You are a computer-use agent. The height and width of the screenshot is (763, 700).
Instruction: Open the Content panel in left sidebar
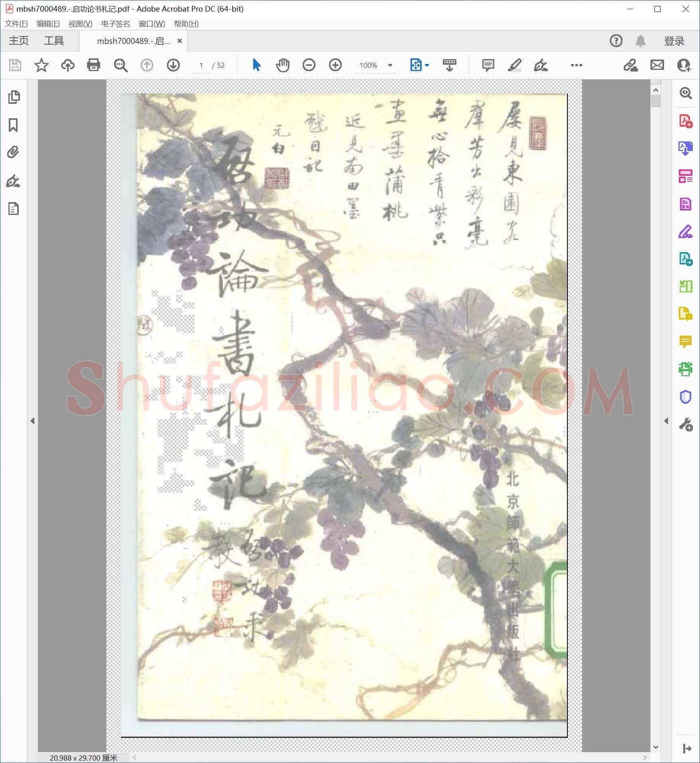tap(14, 209)
